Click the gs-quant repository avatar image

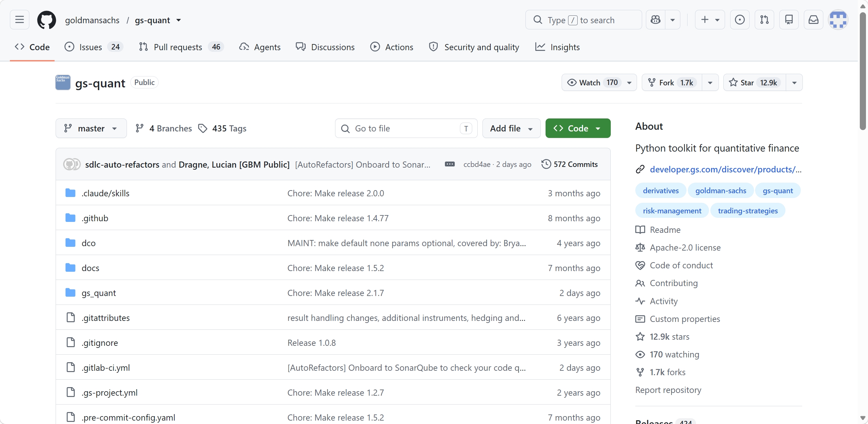point(63,83)
